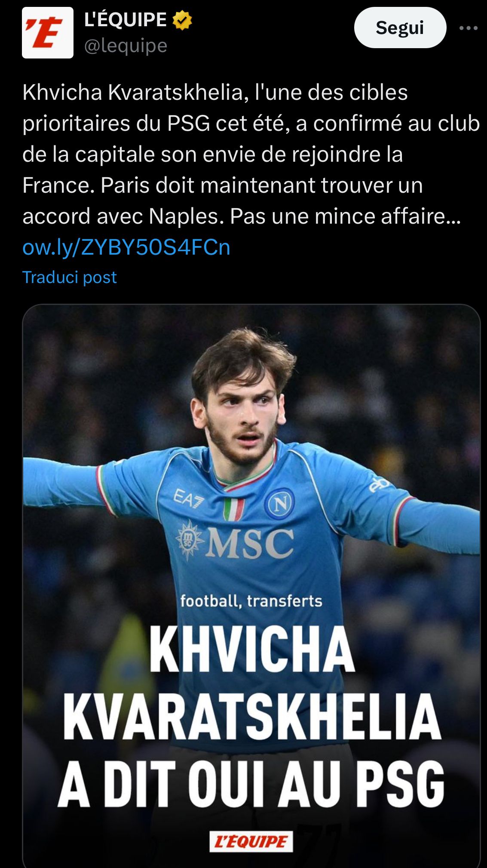This screenshot has height=868, width=487.
Task: Click the "A DIT OUI AU PSG" headline line
Action: tap(251, 784)
